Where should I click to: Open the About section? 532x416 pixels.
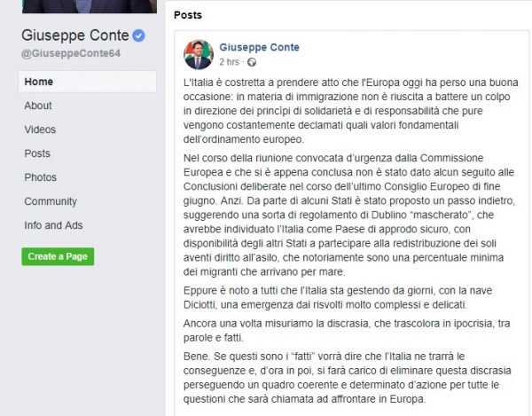pyautogui.click(x=38, y=106)
